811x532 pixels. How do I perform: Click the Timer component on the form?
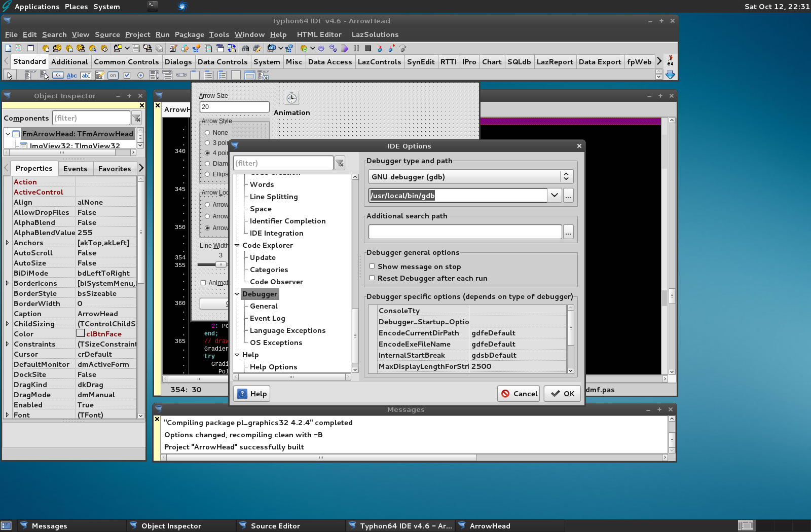click(x=291, y=98)
